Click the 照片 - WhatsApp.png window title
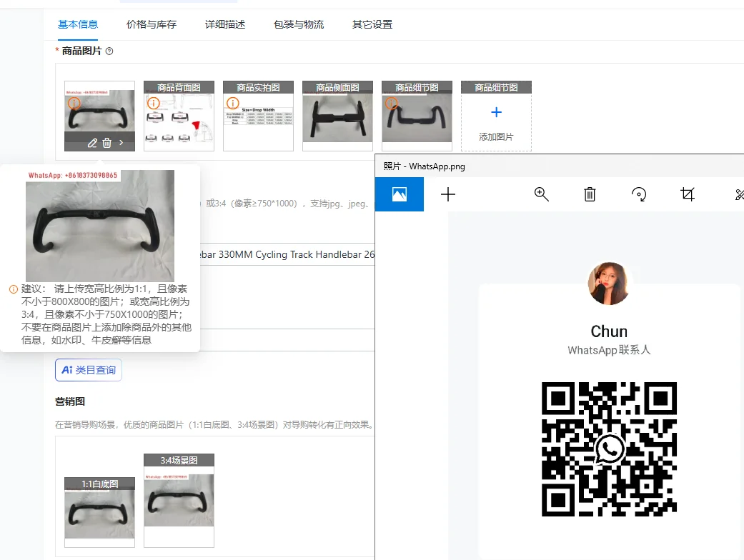The height and width of the screenshot is (560, 744). pyautogui.click(x=425, y=166)
